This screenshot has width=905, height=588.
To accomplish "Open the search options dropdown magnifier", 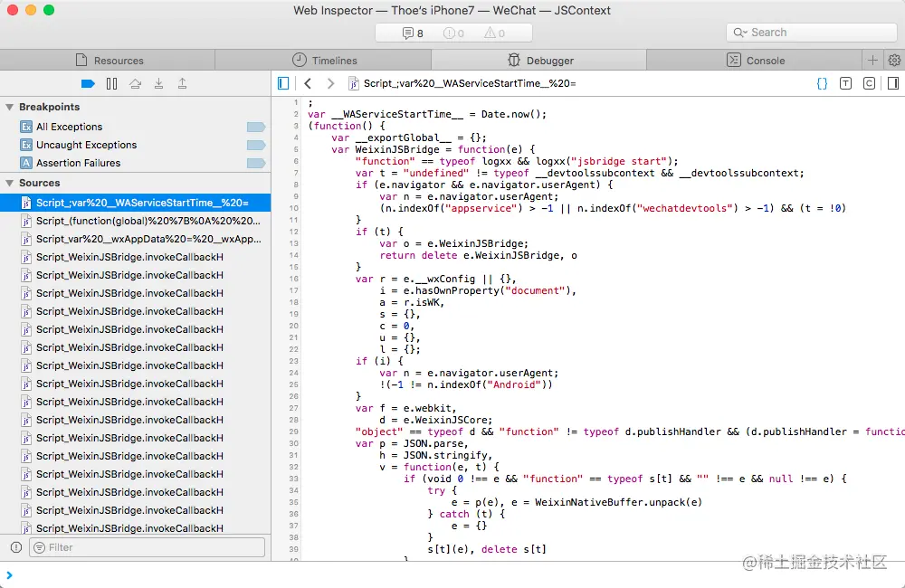I will [741, 33].
